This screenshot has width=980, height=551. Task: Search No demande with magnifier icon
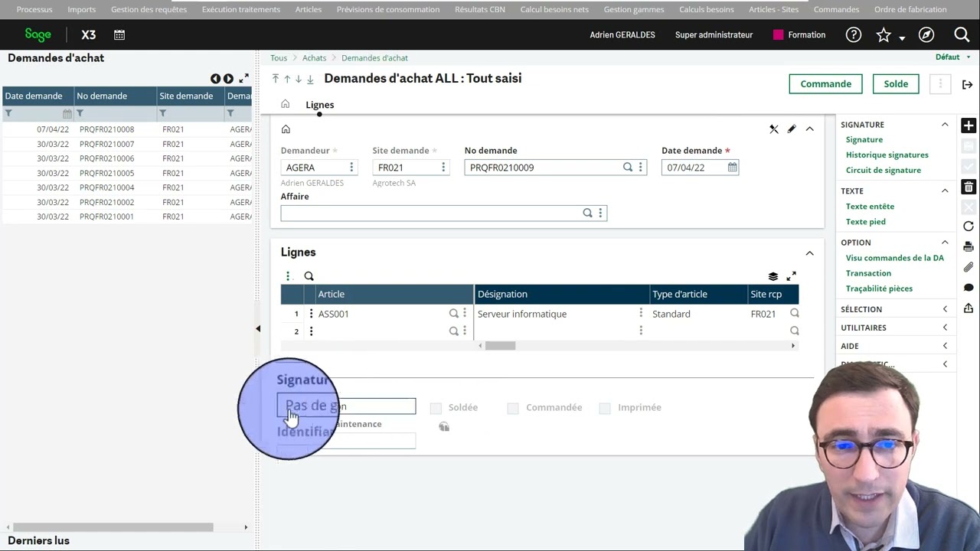(x=628, y=167)
